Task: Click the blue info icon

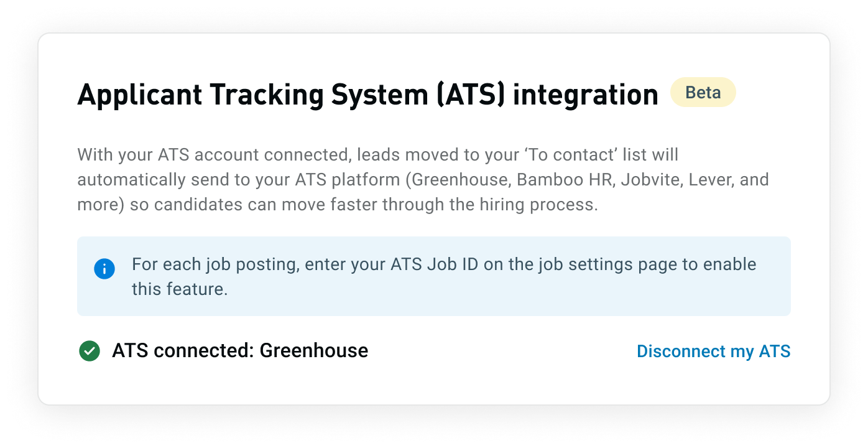Action: 104,269
